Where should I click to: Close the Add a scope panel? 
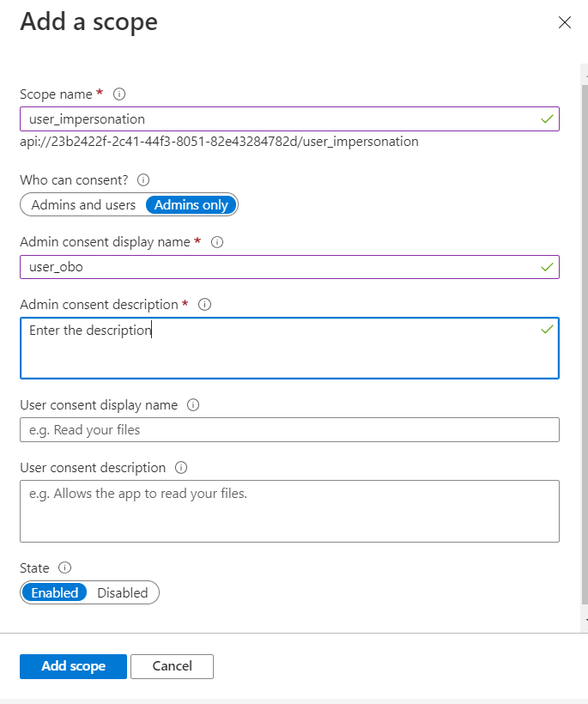[x=564, y=23]
